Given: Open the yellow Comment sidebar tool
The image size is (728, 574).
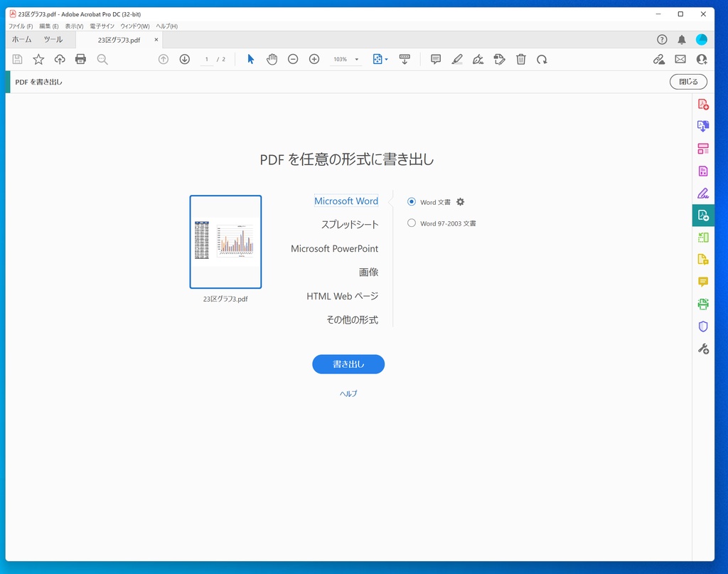Looking at the screenshot, I should [703, 282].
